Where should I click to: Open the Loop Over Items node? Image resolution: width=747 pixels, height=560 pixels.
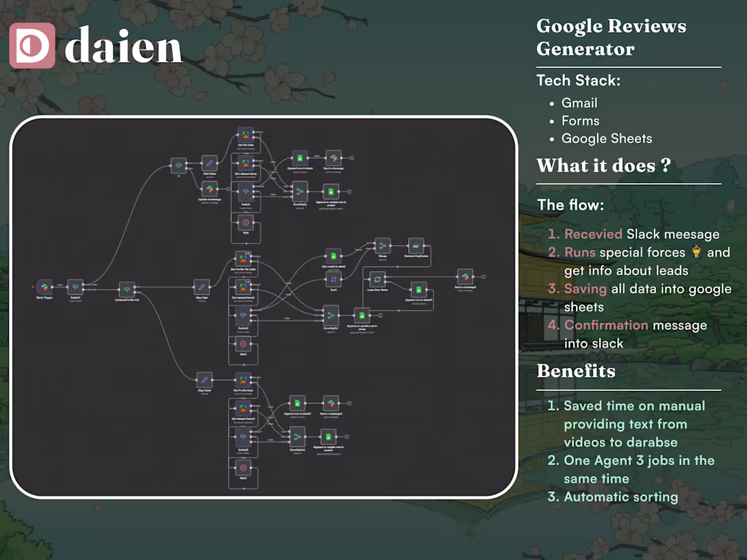click(x=378, y=279)
